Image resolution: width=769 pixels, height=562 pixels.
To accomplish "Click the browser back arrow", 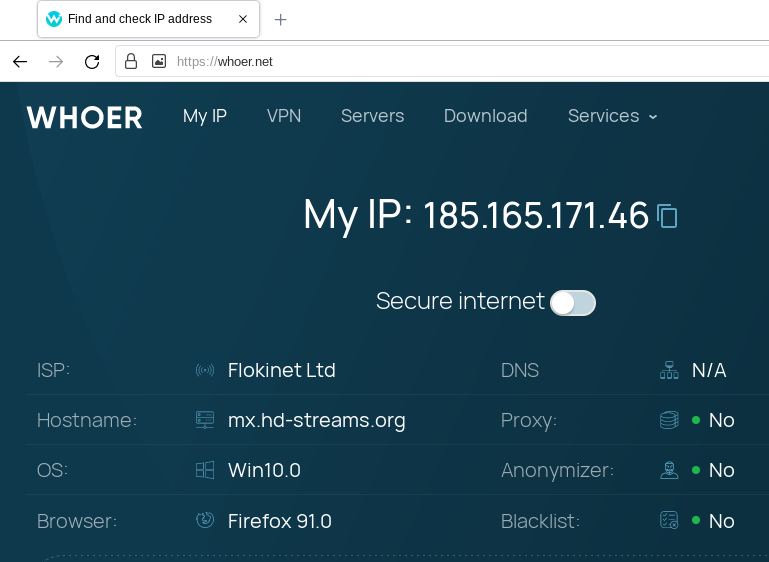I will [20, 62].
